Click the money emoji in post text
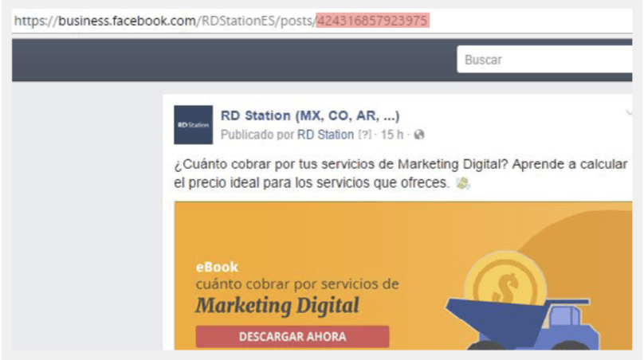Image resolution: width=644 pixels, height=360 pixels. point(463,185)
